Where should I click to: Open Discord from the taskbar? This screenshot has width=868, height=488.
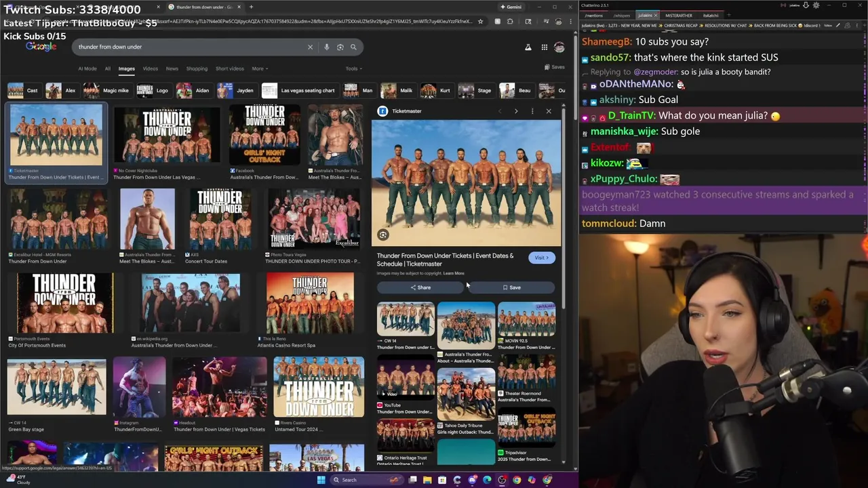click(472, 480)
